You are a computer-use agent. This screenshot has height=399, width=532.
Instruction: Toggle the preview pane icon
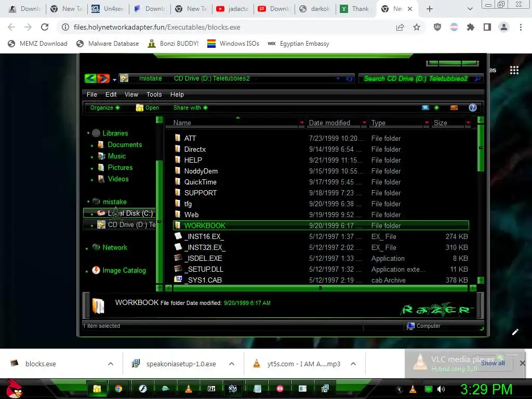(x=454, y=108)
